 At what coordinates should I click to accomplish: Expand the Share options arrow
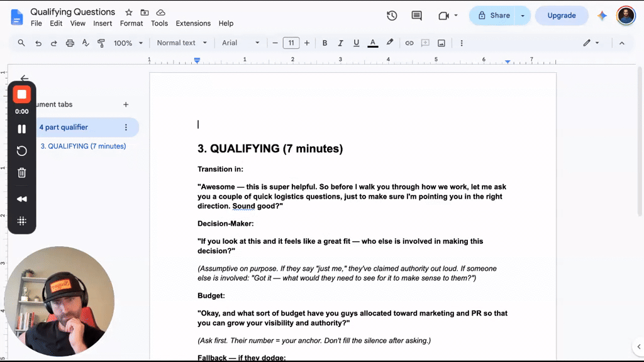pos(523,16)
